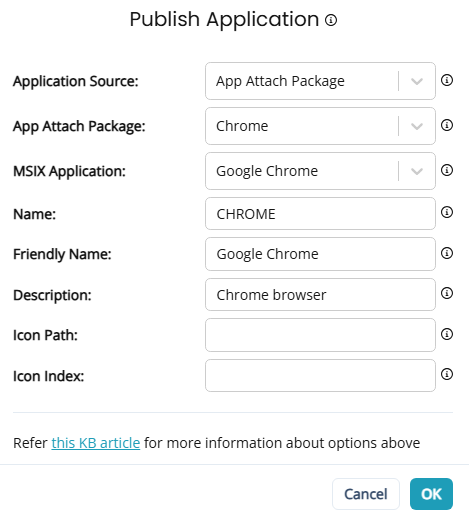Open the App Attach Package chevron
The width and height of the screenshot is (469, 517).
click(417, 126)
